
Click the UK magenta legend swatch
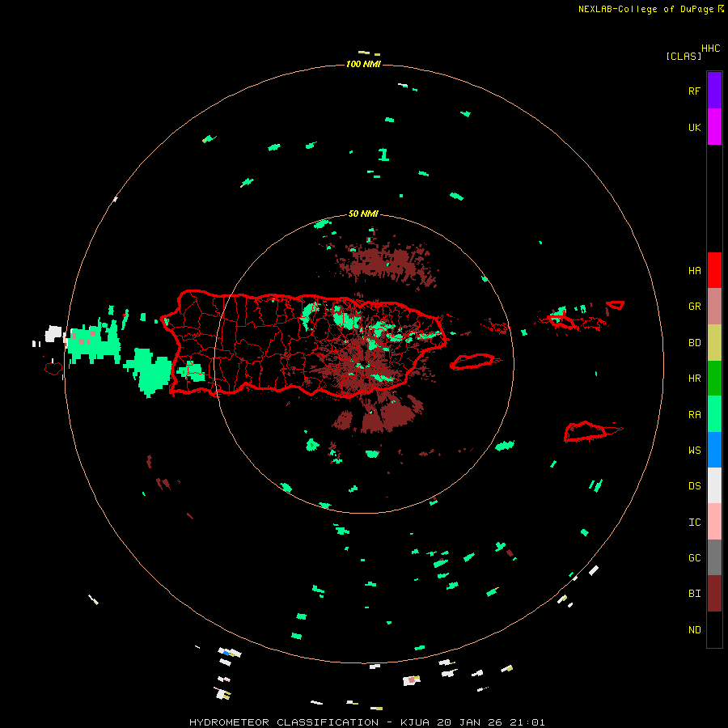coord(714,127)
